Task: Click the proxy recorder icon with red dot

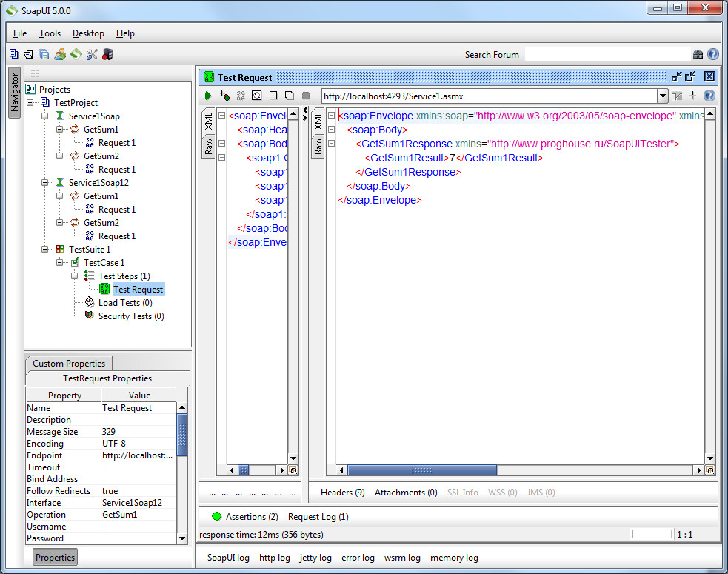Action: 107,54
